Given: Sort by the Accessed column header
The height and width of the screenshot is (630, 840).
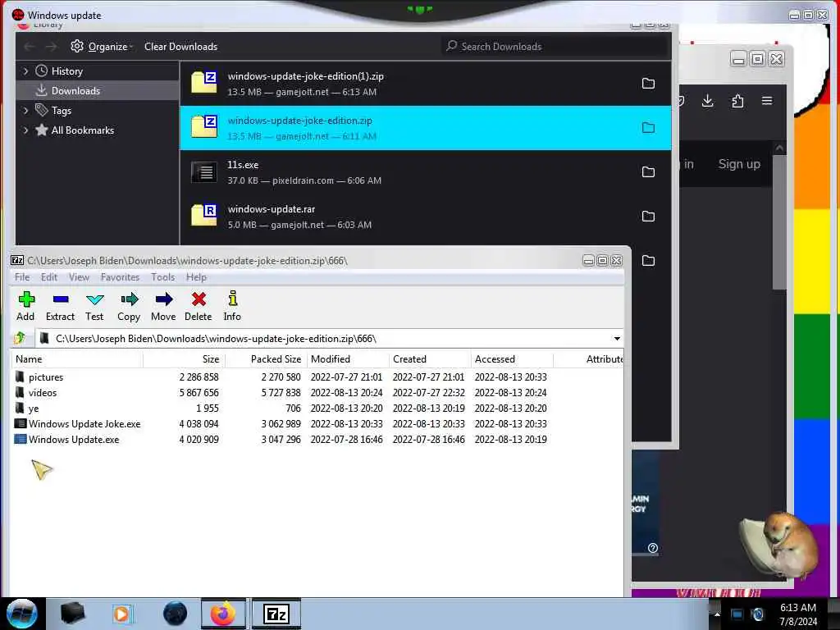Looking at the screenshot, I should pyautogui.click(x=512, y=359).
